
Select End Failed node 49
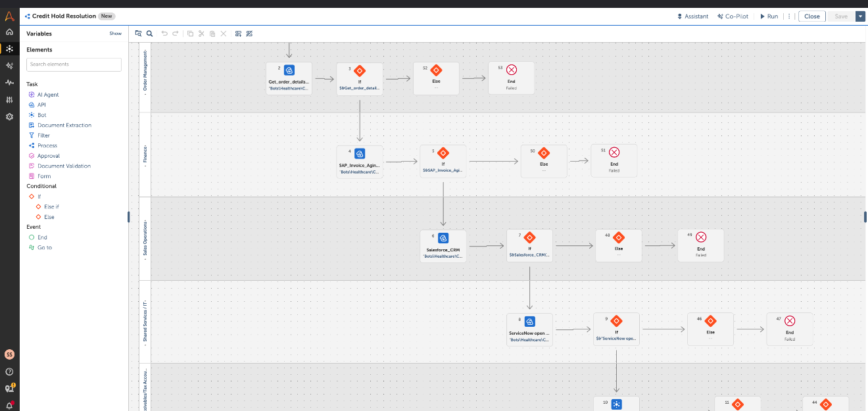click(x=701, y=246)
